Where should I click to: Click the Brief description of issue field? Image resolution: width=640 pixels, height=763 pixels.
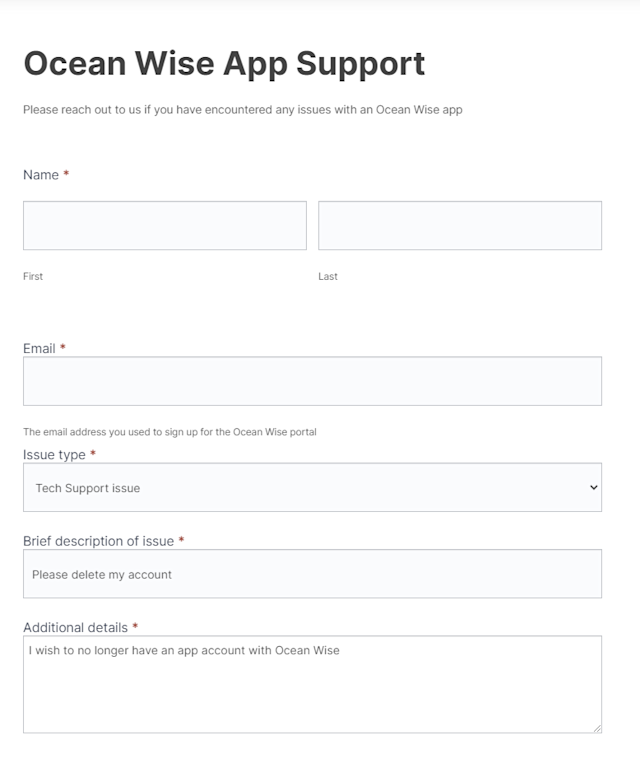pyautogui.click(x=312, y=574)
